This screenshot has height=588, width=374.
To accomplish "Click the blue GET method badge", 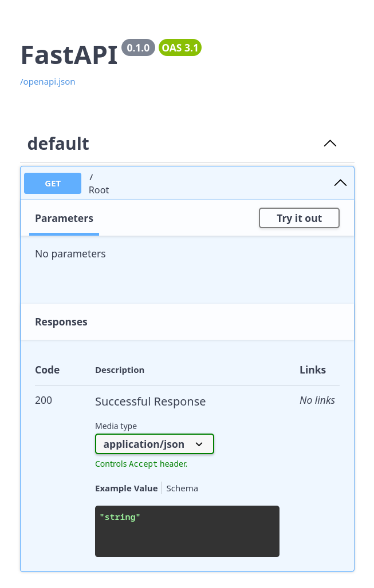I will pyautogui.click(x=53, y=184).
